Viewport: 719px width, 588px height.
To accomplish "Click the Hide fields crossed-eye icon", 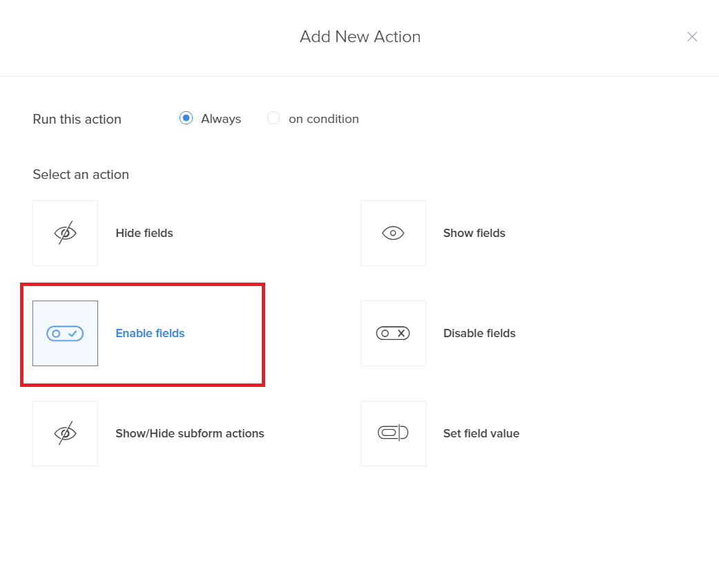I will coord(65,234).
